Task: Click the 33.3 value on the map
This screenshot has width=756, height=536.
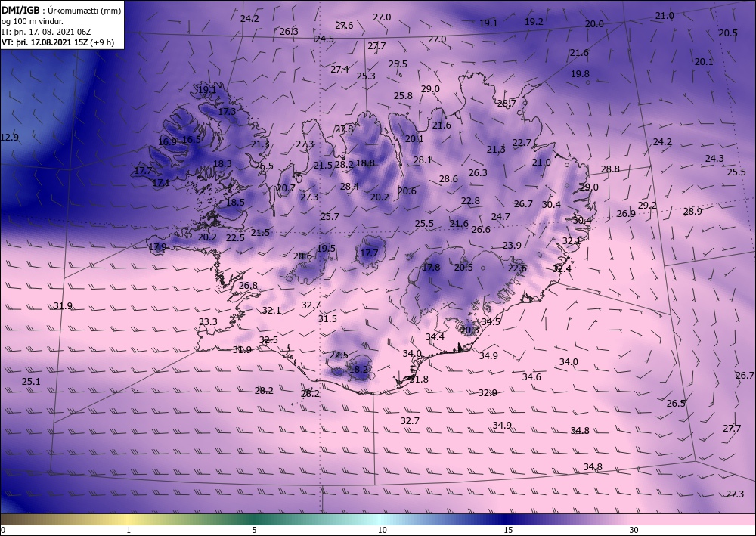Action: pos(208,322)
